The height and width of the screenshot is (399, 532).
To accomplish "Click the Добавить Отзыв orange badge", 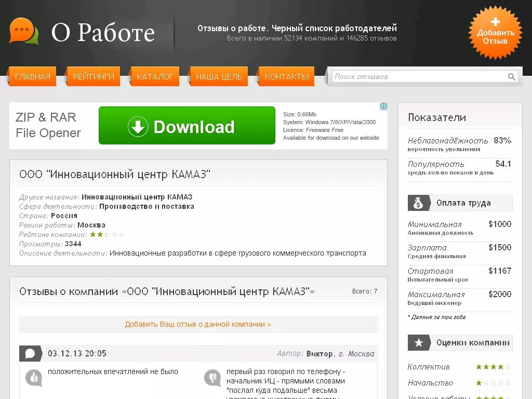I will [495, 33].
